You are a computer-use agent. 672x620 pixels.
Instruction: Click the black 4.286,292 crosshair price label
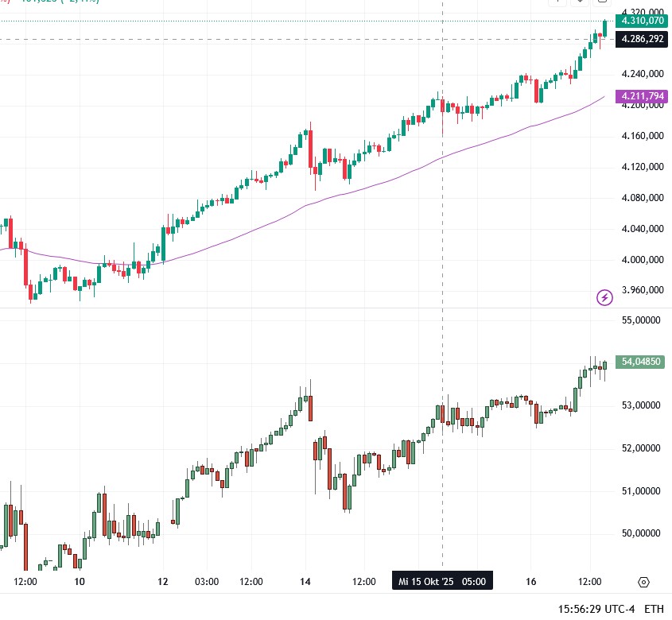click(643, 38)
